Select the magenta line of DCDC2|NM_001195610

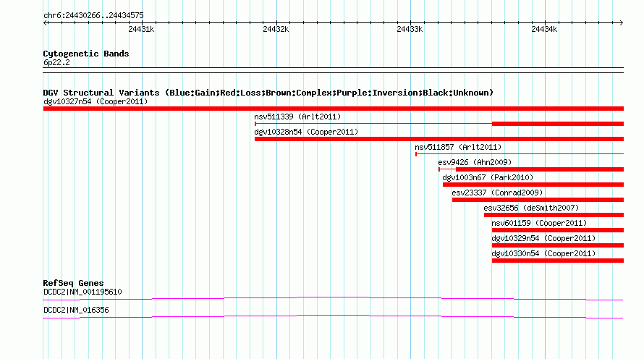click(333, 299)
